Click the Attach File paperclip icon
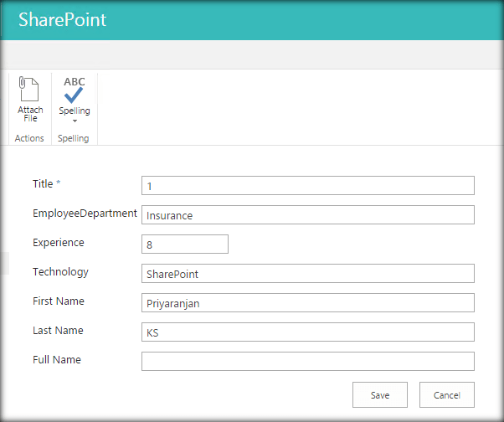The height and width of the screenshot is (422, 504). 29,90
